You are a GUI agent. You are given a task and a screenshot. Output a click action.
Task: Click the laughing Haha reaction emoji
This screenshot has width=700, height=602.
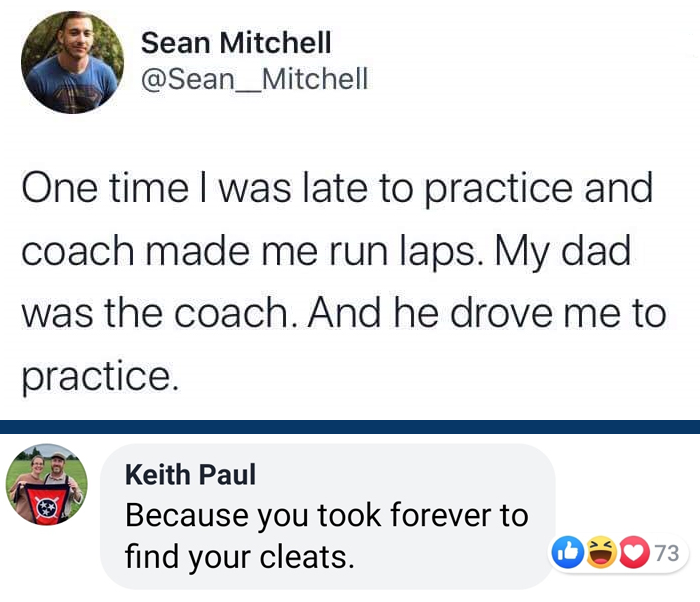coord(601,551)
